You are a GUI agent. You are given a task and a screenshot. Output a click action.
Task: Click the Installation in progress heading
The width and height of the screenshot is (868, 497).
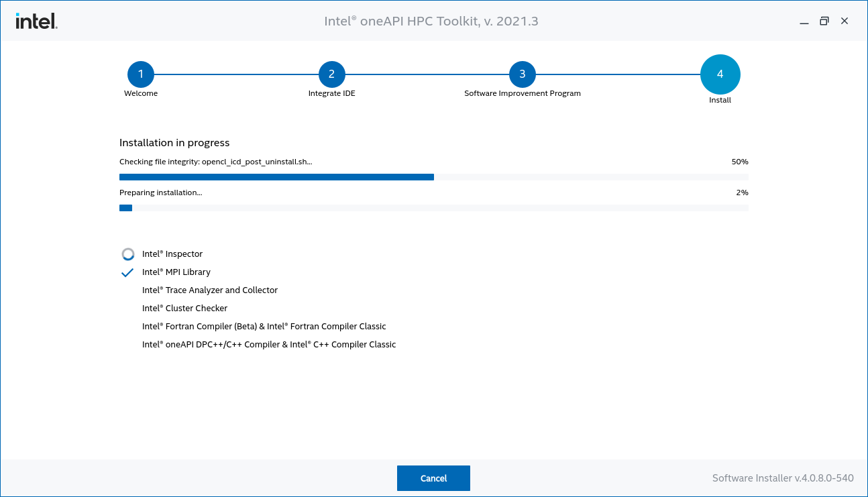(174, 143)
